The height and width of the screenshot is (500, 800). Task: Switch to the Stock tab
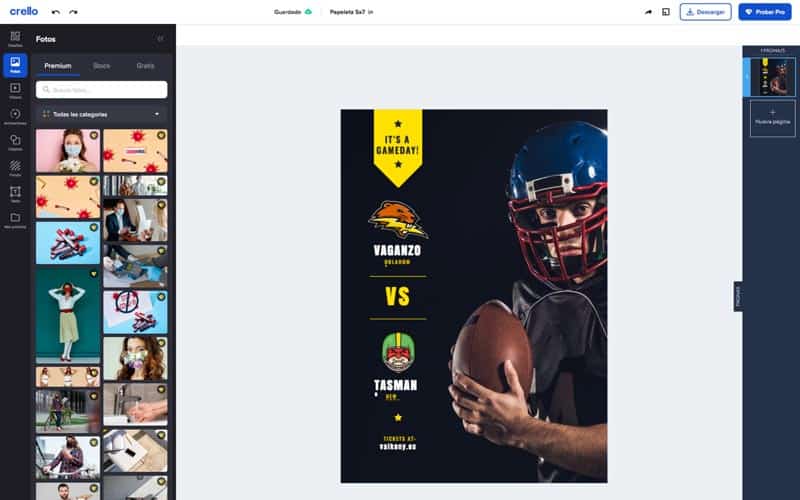pos(102,66)
